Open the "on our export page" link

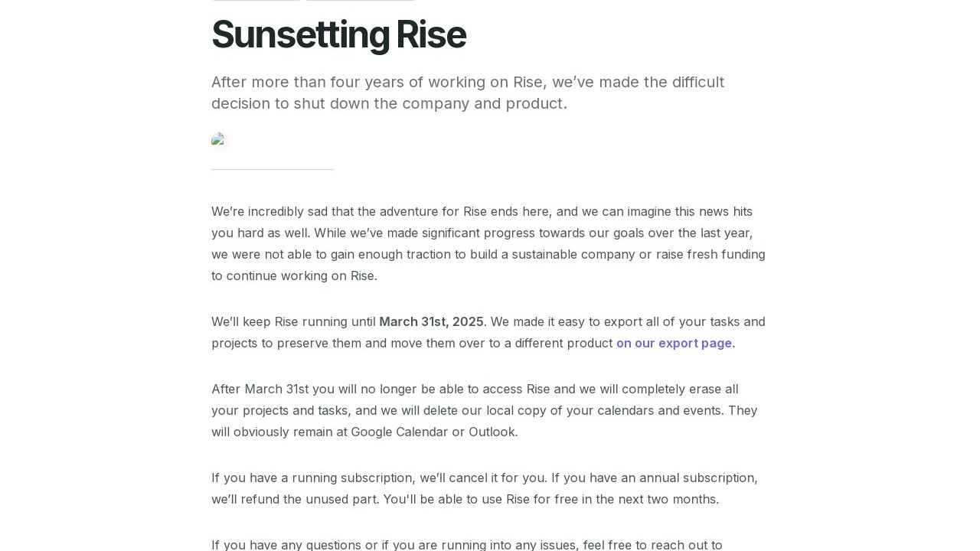[x=674, y=344]
